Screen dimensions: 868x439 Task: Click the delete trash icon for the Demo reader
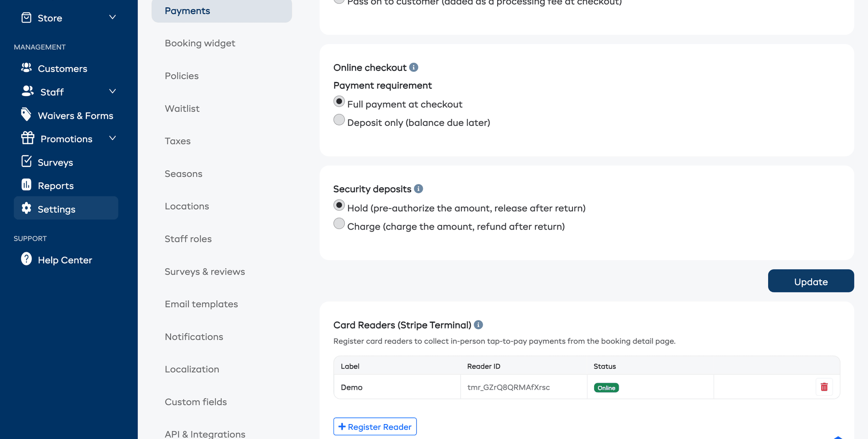(x=824, y=387)
